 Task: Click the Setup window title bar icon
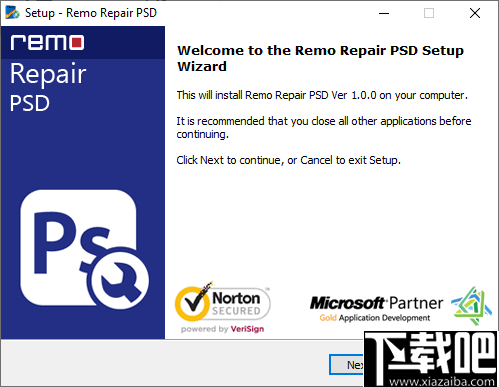12,13
